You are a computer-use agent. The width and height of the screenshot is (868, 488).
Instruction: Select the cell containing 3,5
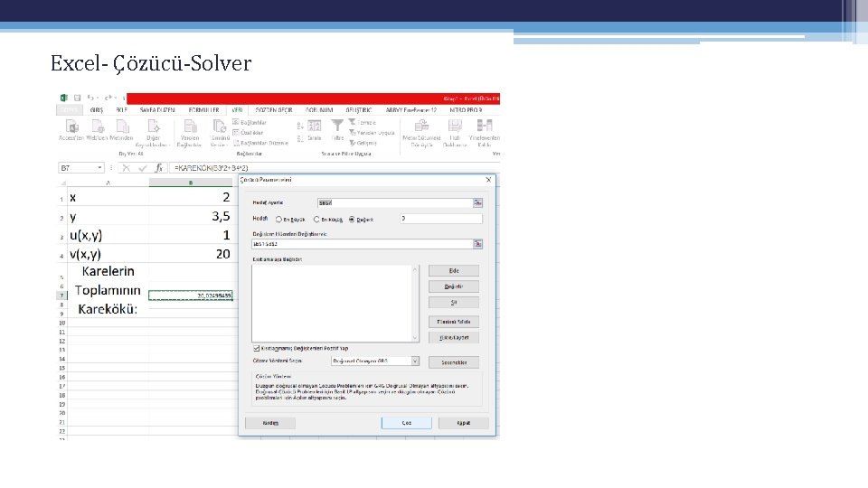[191, 216]
